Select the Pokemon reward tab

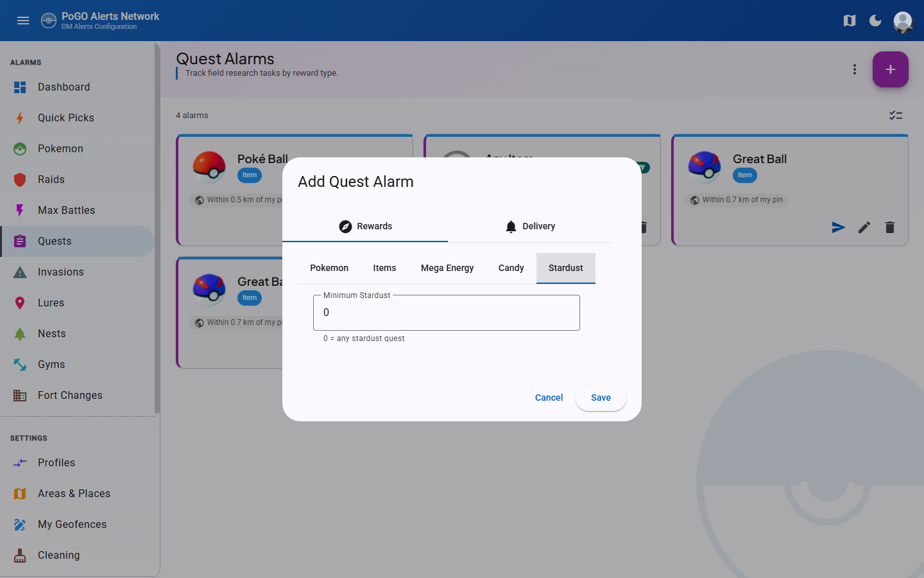(x=329, y=268)
